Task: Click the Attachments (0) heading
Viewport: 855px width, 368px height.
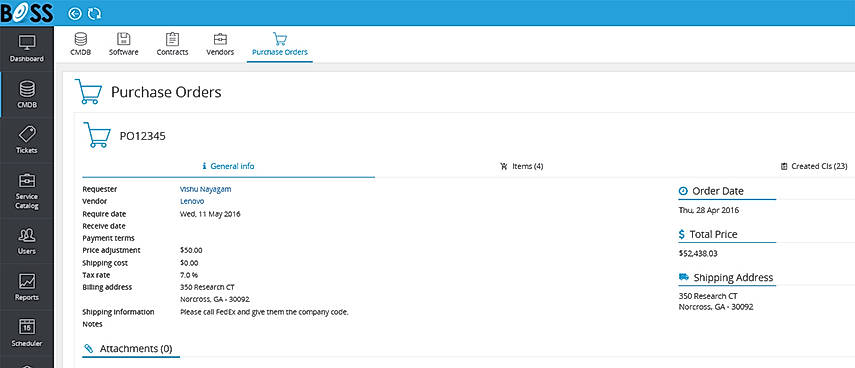Action: [x=136, y=348]
